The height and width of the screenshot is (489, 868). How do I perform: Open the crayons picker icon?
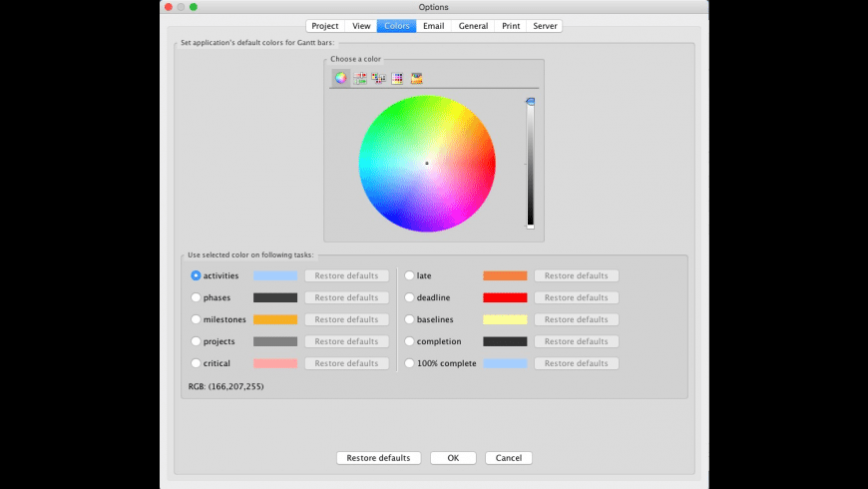416,78
